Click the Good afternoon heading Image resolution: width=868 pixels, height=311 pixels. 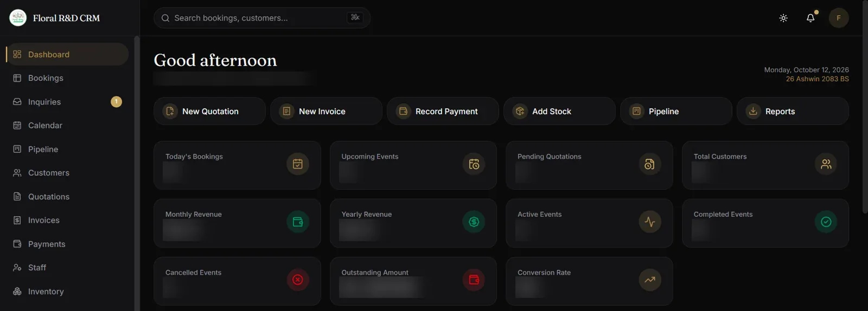pyautogui.click(x=215, y=60)
